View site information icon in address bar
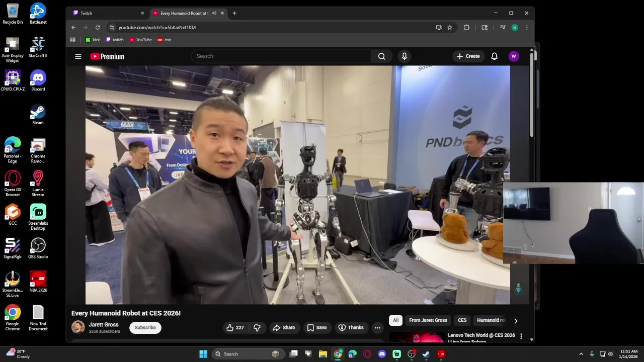Screen dimensions: 644x362 (x=112, y=27)
